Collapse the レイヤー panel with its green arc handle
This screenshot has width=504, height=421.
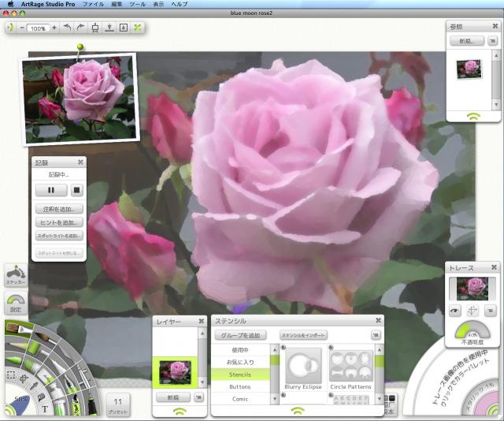click(180, 411)
